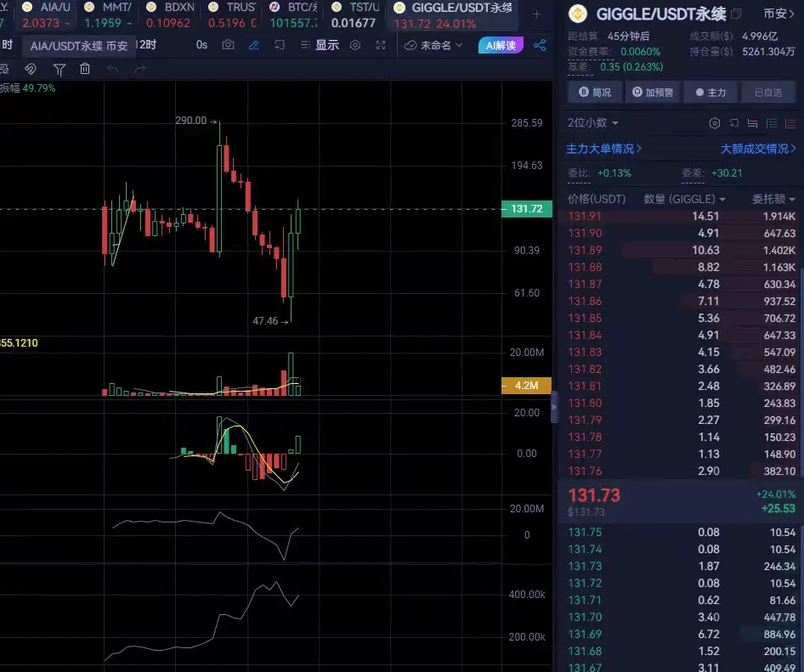Expand the 2位小数 precision dropdown
Screen dimensions: 804x672
[x=592, y=122]
